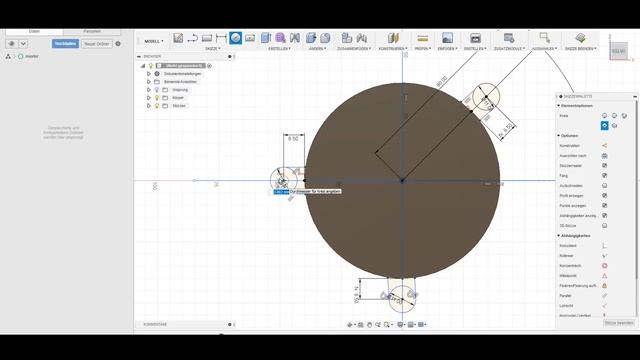This screenshot has width=640, height=360.
Task: Toggle visibility bulb of Skizzen folder
Action: point(157,106)
